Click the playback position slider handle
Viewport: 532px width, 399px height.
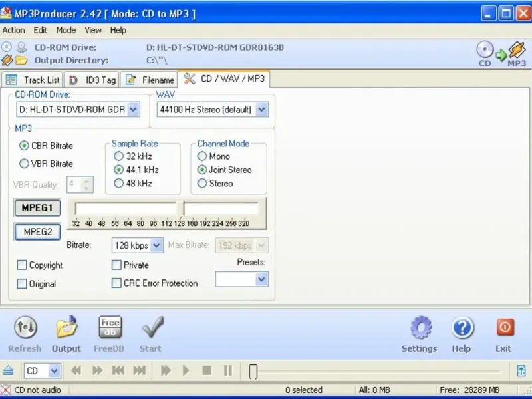(x=253, y=372)
